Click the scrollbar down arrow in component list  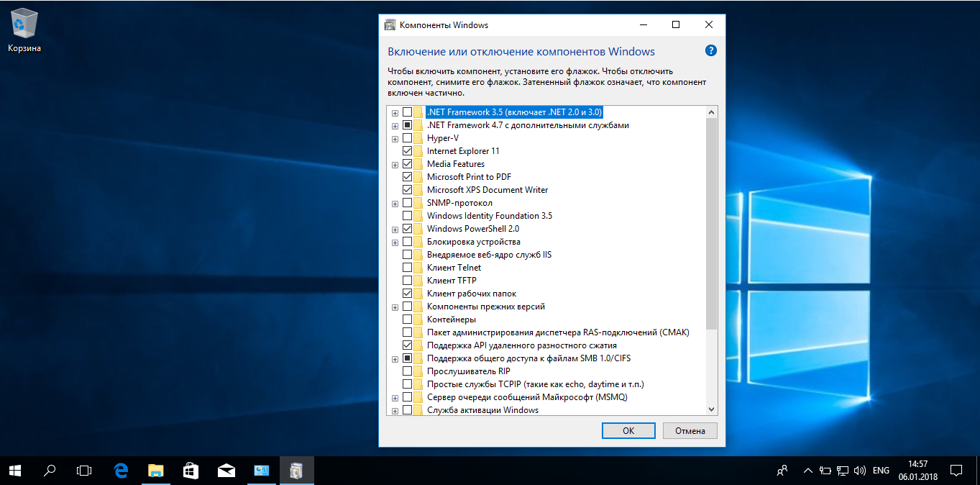point(711,409)
